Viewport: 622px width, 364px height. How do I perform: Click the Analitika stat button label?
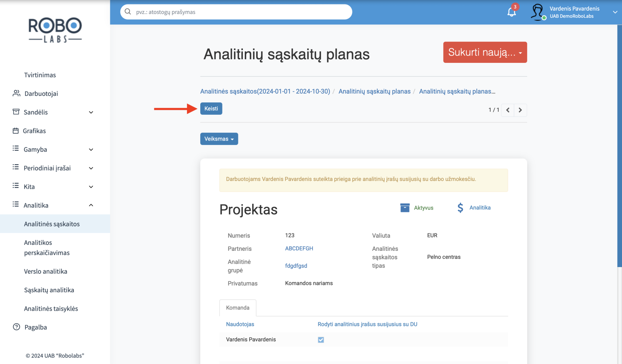[x=480, y=208]
